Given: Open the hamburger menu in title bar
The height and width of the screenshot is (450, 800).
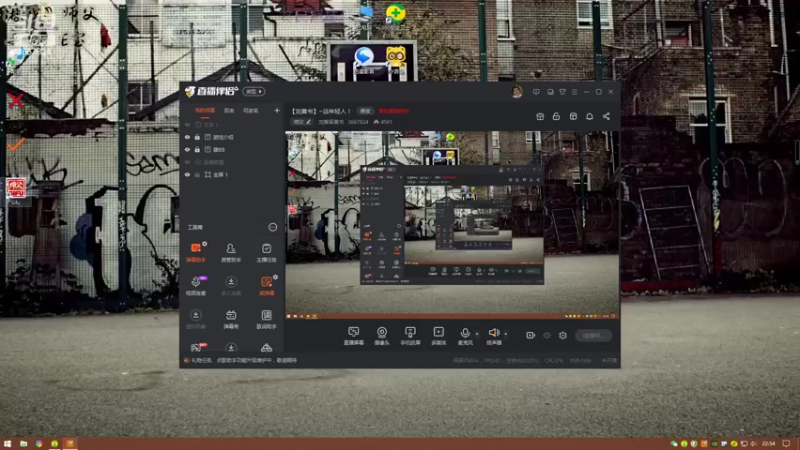Looking at the screenshot, I should [x=574, y=92].
